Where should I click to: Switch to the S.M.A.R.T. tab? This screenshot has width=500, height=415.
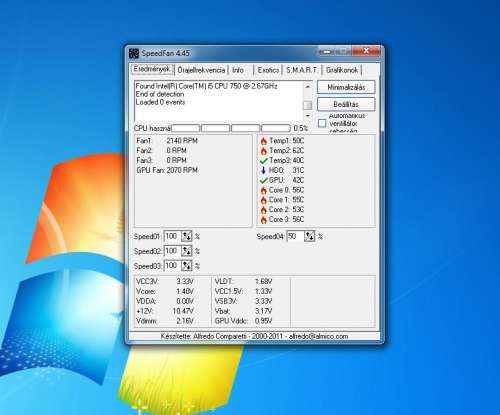[x=302, y=70]
